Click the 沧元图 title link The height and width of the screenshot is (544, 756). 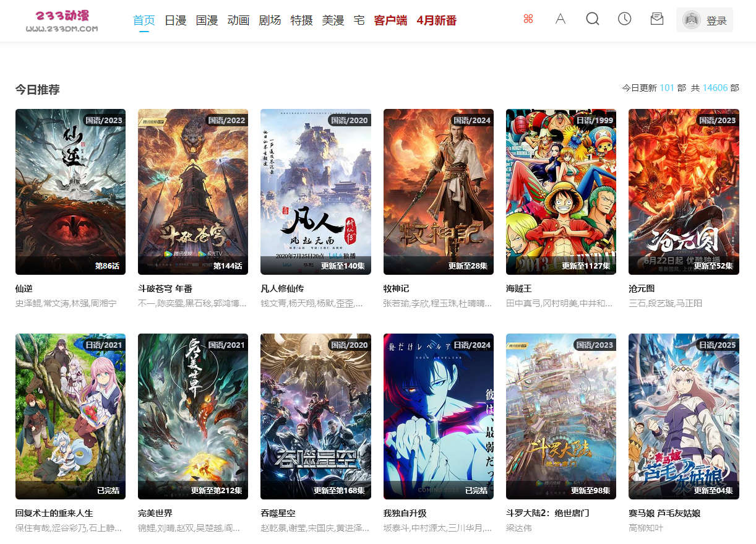[x=642, y=288]
